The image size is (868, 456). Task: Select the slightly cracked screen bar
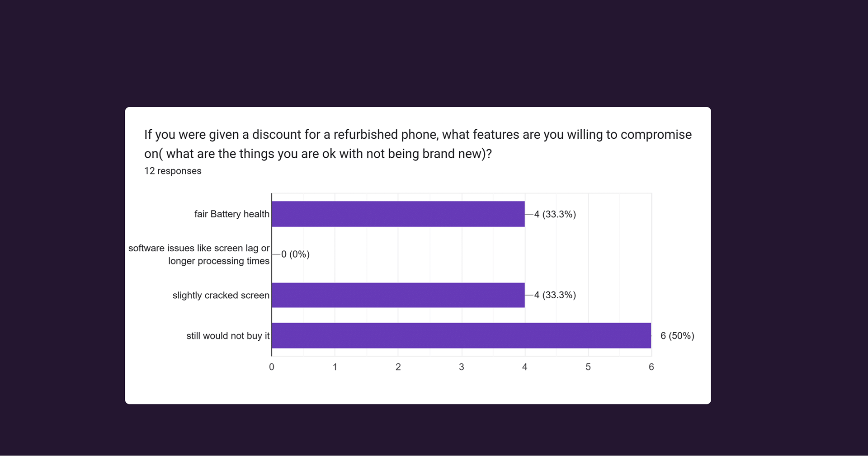(398, 295)
